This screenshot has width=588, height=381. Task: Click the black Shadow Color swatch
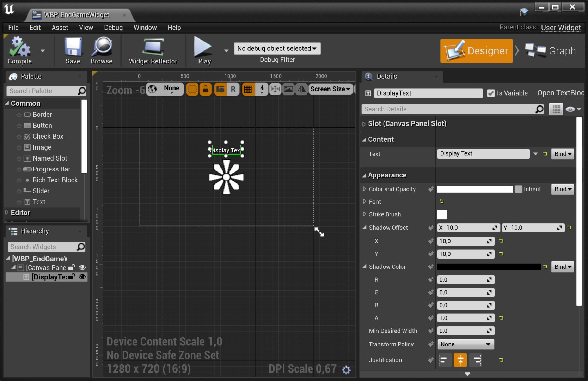(489, 267)
